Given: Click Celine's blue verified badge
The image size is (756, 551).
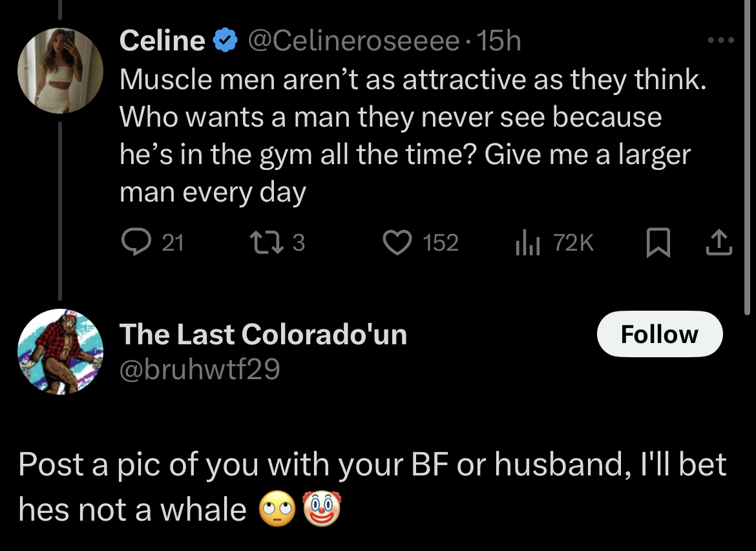Looking at the screenshot, I should [224, 41].
